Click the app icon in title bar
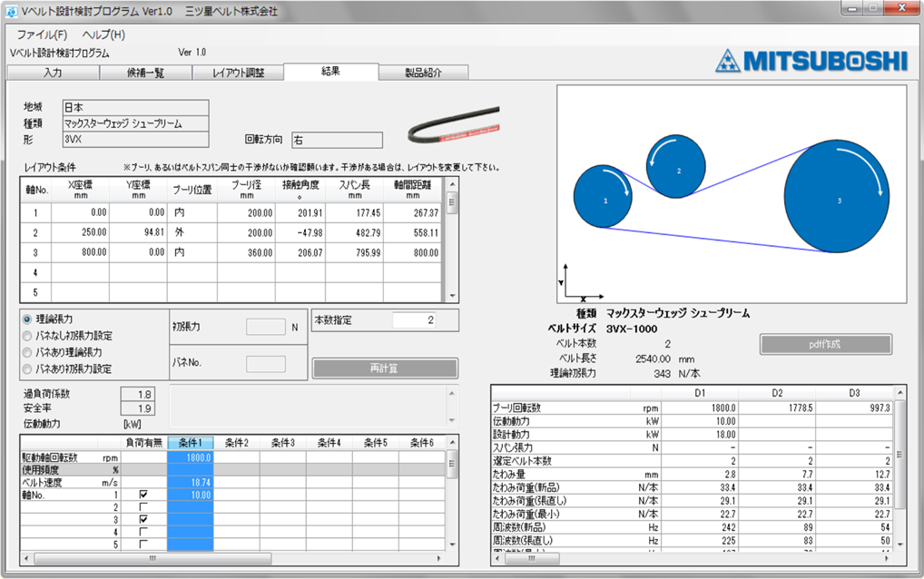 [x=11, y=11]
